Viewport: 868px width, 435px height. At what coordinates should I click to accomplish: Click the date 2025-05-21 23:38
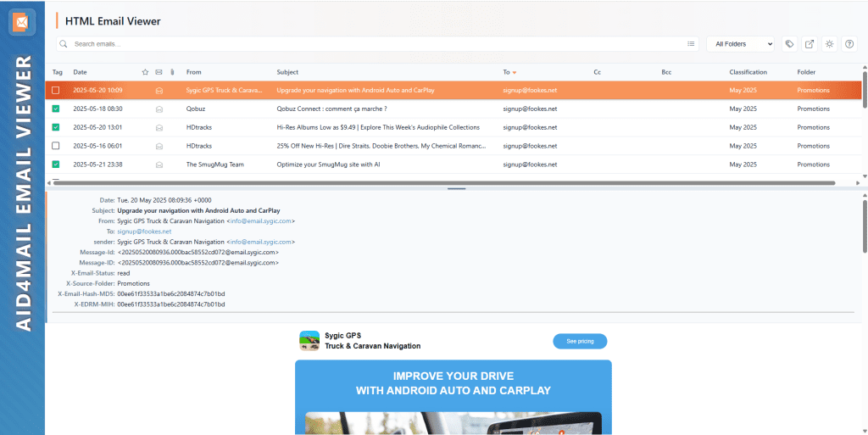[97, 165]
